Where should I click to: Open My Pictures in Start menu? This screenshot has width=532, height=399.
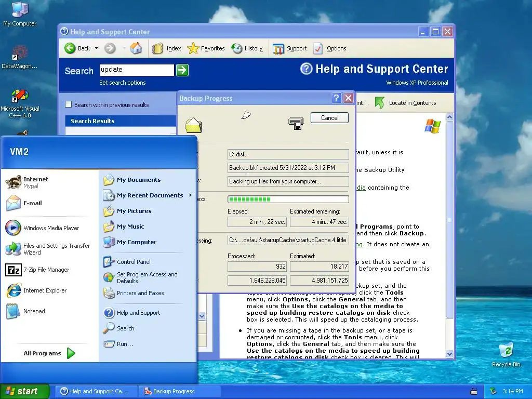pos(148,211)
